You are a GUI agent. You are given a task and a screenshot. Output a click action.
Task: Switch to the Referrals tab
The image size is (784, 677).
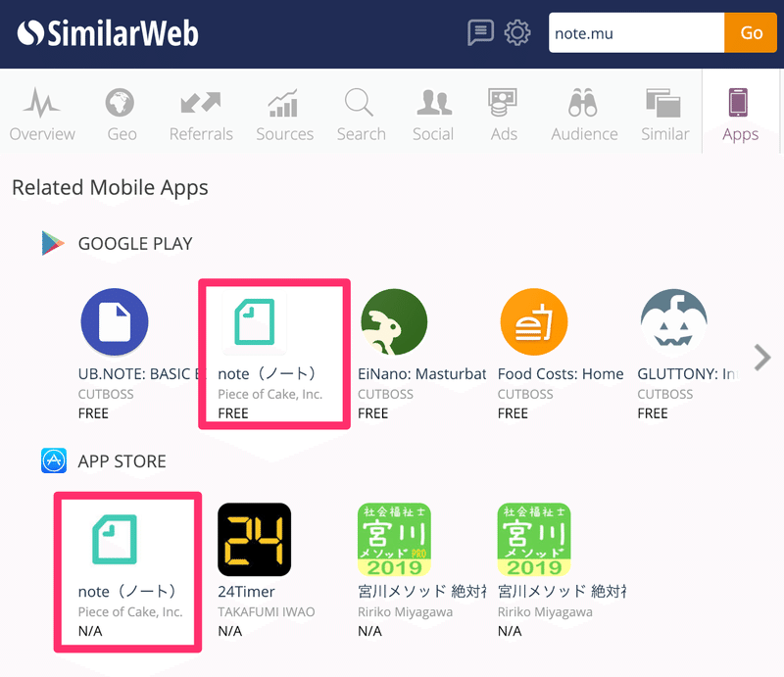tap(201, 115)
